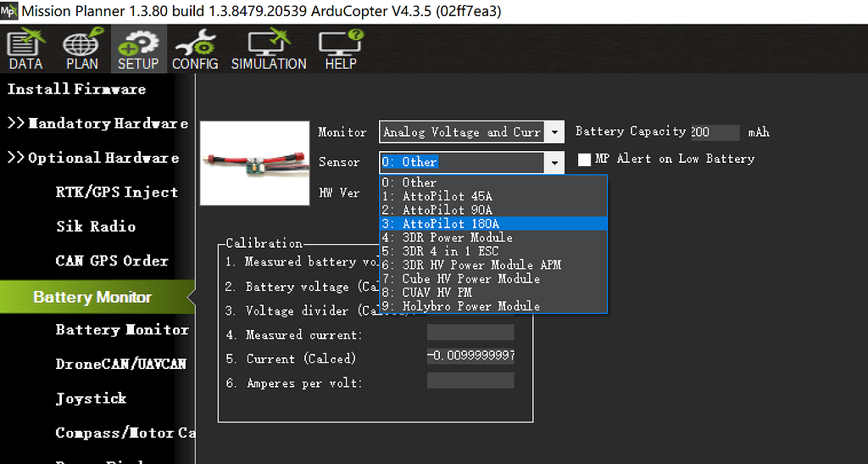Choose 9: Holybro Power Module sensor

[493, 305]
